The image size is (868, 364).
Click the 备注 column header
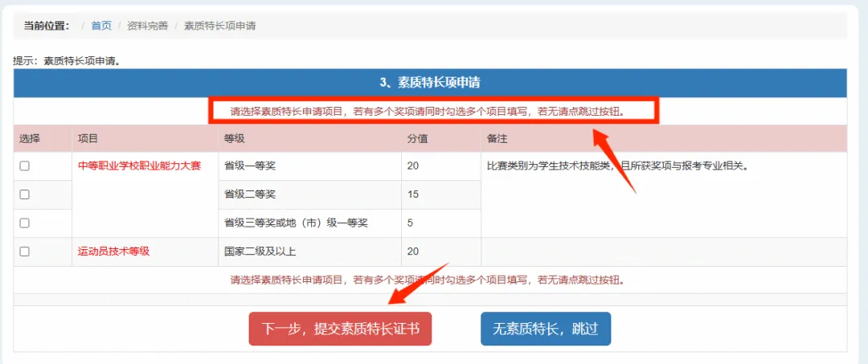point(497,138)
